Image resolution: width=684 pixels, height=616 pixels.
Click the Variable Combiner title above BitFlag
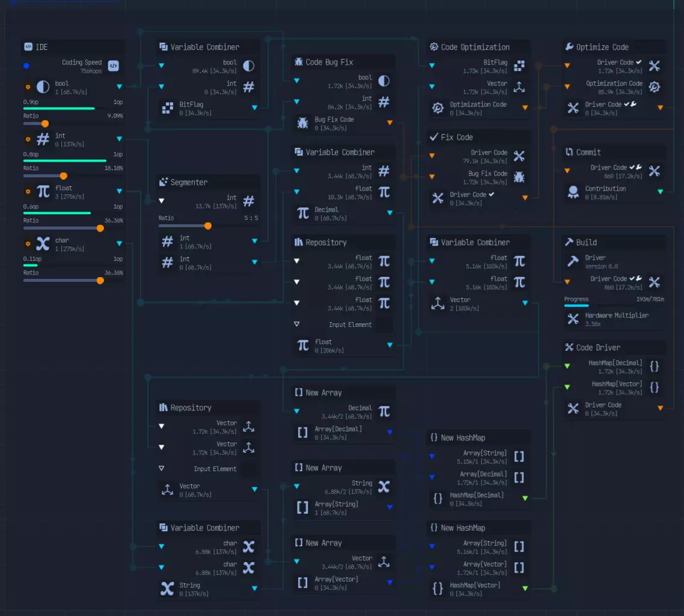(204, 47)
